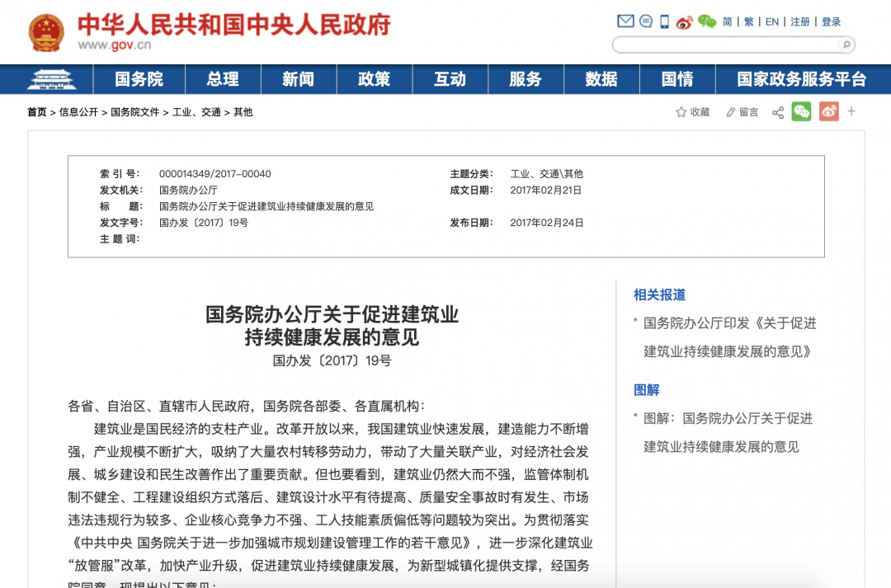
Task: Open the 国情 menu
Action: point(677,79)
